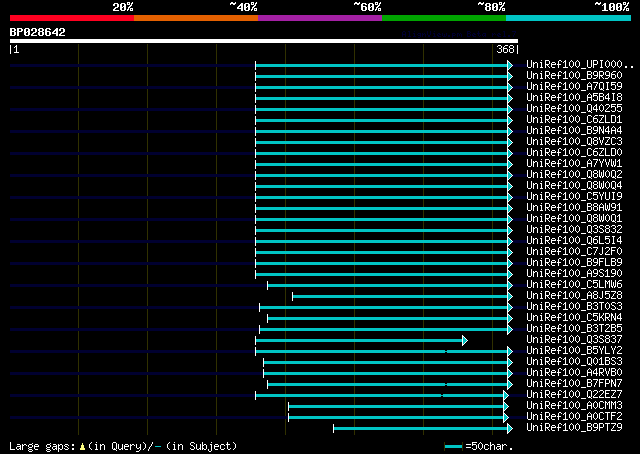Viewport: 640px width, 454px height.
Task: Click on the UniRef100_C5YUI9 entry
Action: point(574,197)
